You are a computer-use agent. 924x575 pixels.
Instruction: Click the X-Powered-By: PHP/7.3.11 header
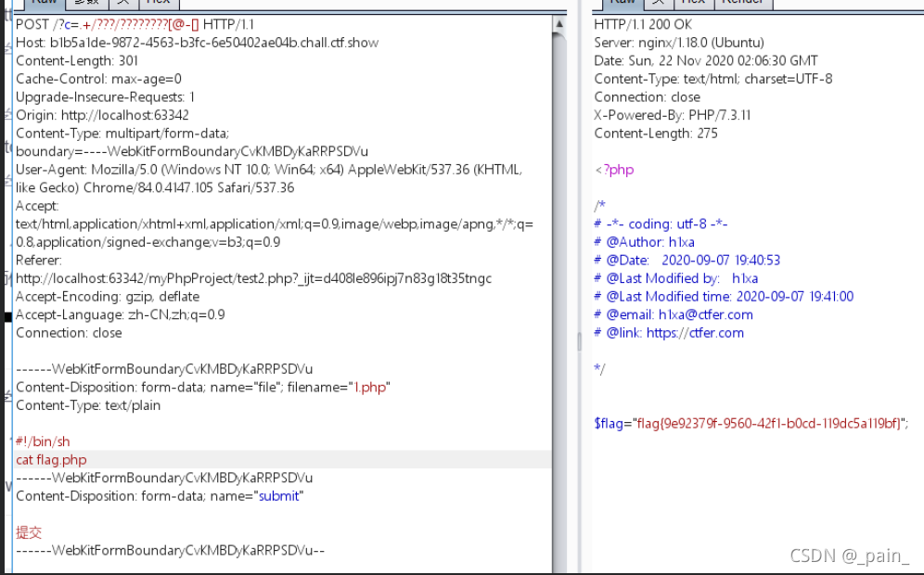pyautogui.click(x=673, y=115)
